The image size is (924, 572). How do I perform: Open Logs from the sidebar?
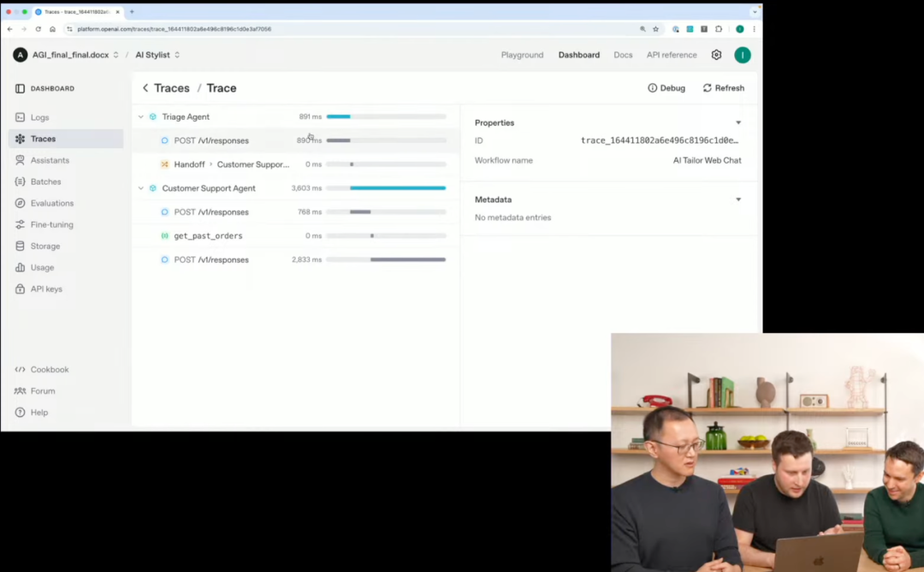click(x=39, y=117)
